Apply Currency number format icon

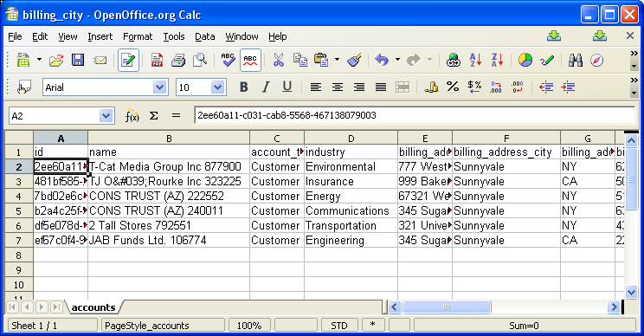click(431, 87)
